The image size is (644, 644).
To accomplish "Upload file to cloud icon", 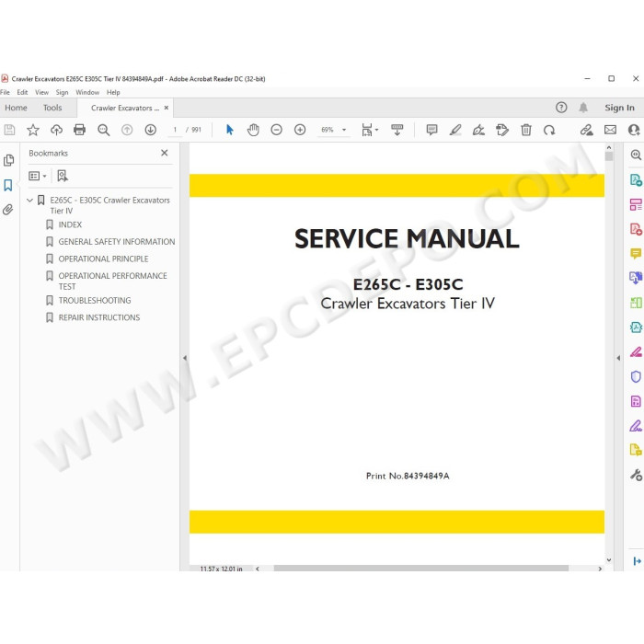I will (x=56, y=131).
